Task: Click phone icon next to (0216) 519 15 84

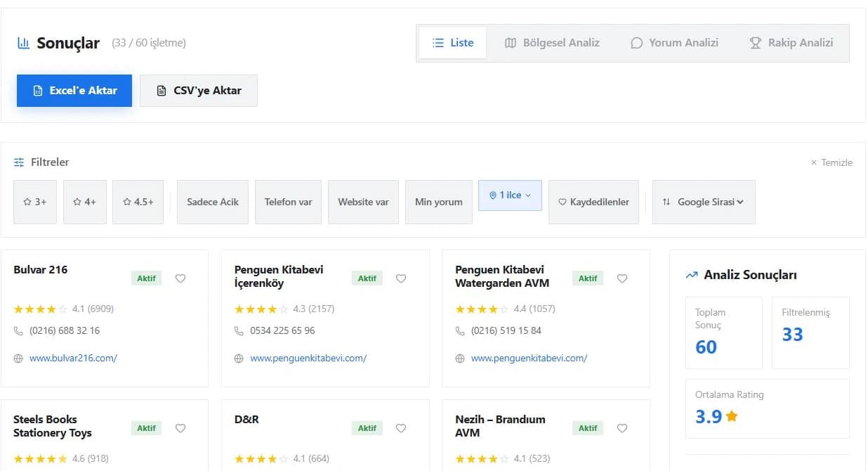Action: [460, 330]
